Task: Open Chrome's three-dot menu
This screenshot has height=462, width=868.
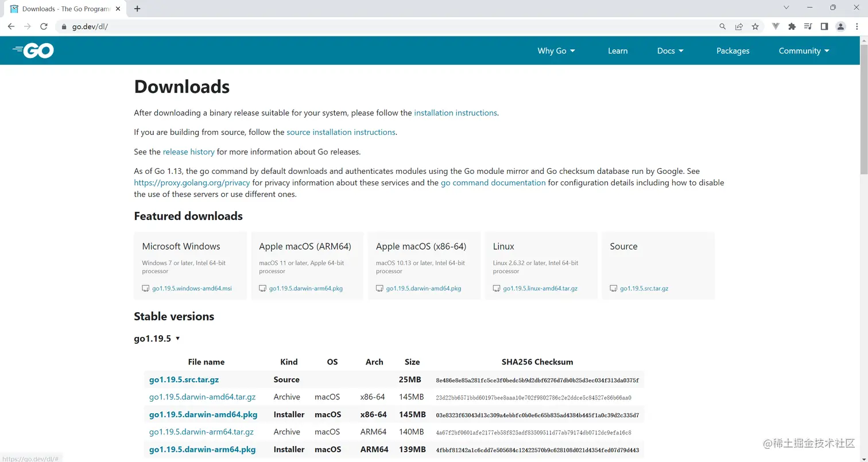Action: (857, 26)
